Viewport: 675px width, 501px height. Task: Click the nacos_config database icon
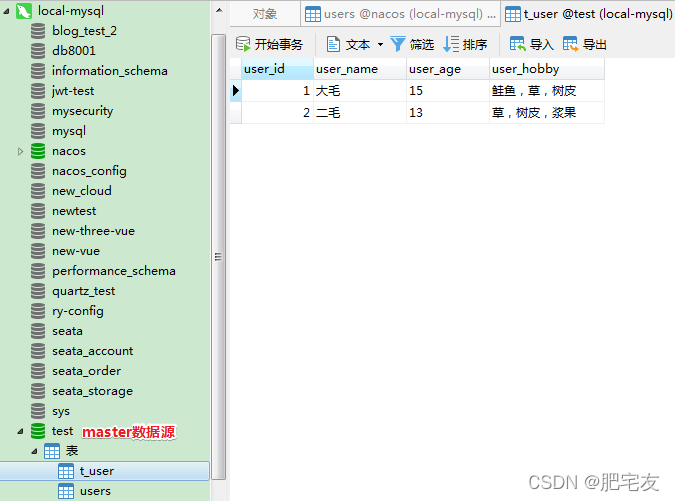(38, 171)
